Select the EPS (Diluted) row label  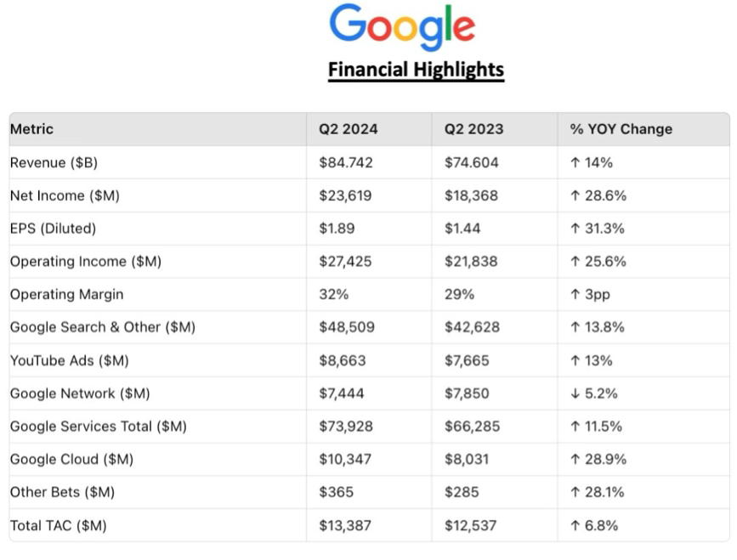[53, 229]
